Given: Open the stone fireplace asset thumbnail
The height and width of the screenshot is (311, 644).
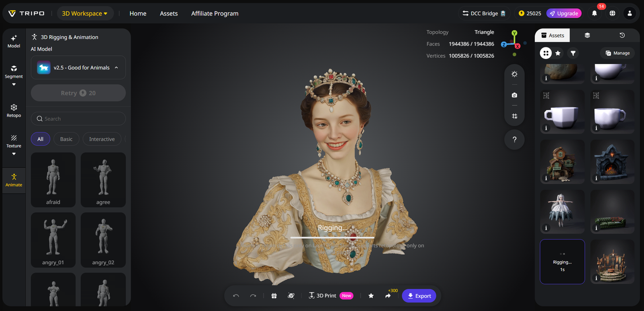Looking at the screenshot, I should (612, 162).
